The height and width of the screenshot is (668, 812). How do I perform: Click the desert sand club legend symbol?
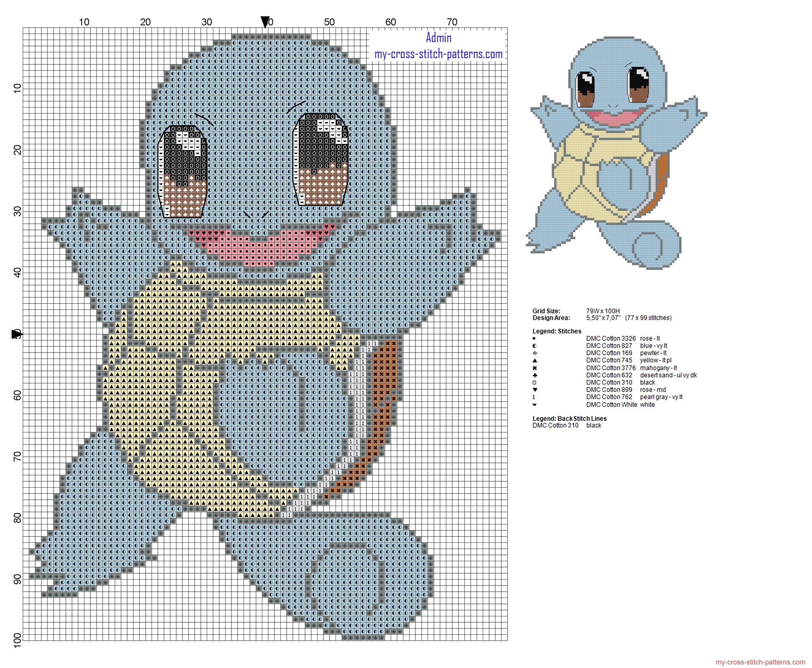[534, 375]
